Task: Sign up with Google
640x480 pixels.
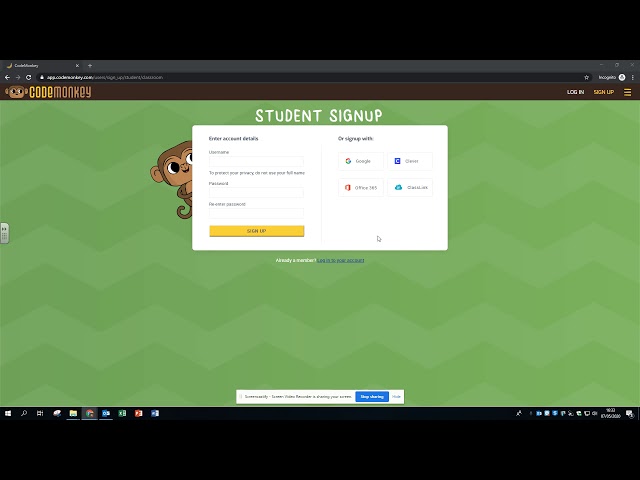Action: coord(361,161)
